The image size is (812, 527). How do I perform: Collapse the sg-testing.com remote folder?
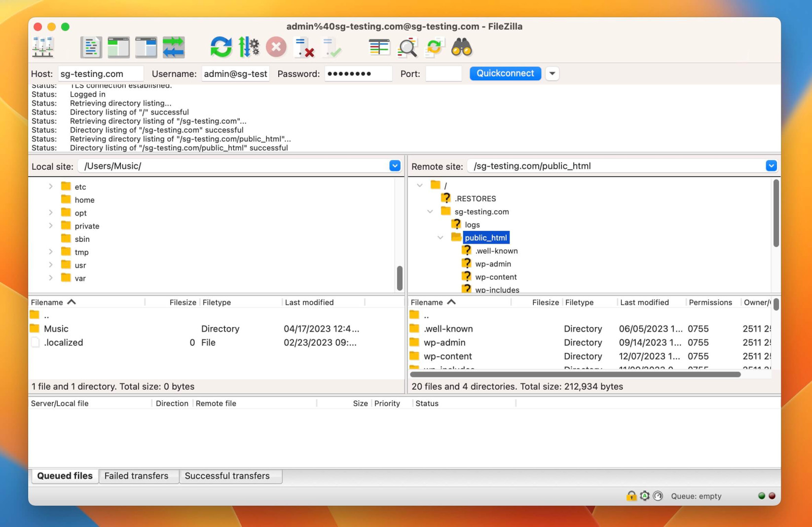pyautogui.click(x=430, y=211)
